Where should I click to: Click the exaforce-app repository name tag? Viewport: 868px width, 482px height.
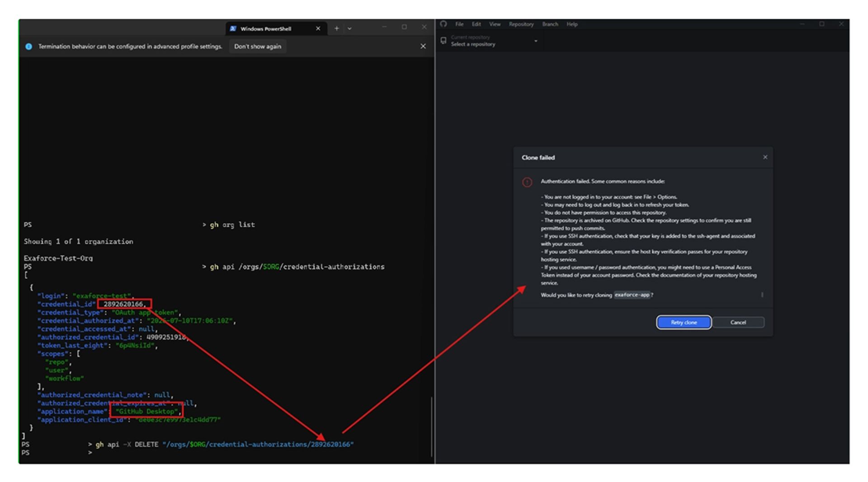(632, 295)
